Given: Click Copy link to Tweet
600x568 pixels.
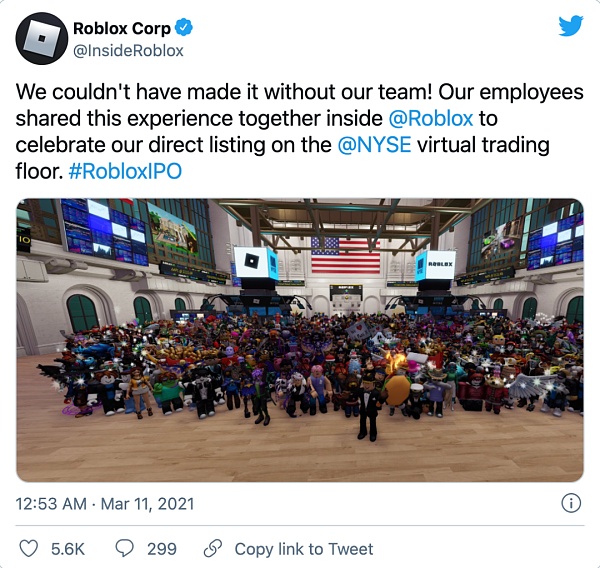Looking at the screenshot, I should tap(303, 548).
